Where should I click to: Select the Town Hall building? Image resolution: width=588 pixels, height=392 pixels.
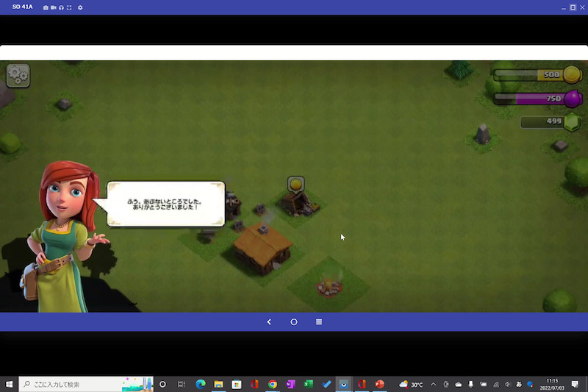click(262, 247)
